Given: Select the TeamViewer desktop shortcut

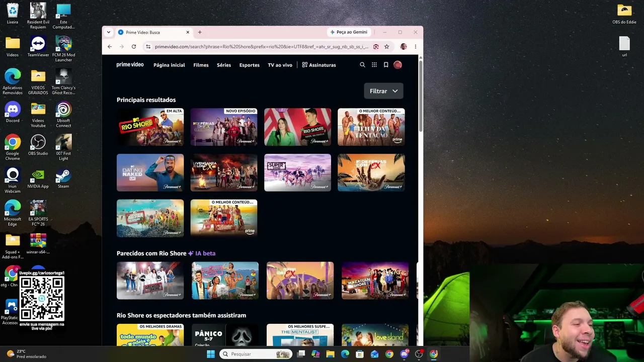Looking at the screenshot, I should (x=38, y=47).
